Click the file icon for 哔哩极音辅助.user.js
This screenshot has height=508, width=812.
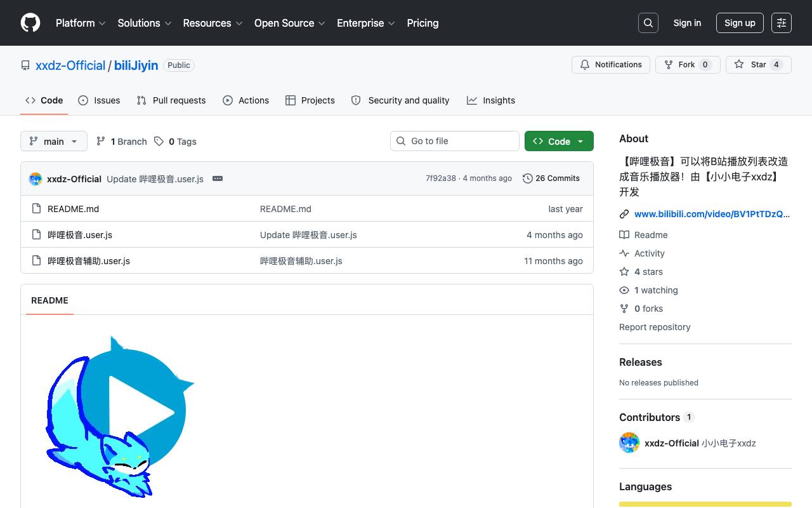pyautogui.click(x=36, y=260)
